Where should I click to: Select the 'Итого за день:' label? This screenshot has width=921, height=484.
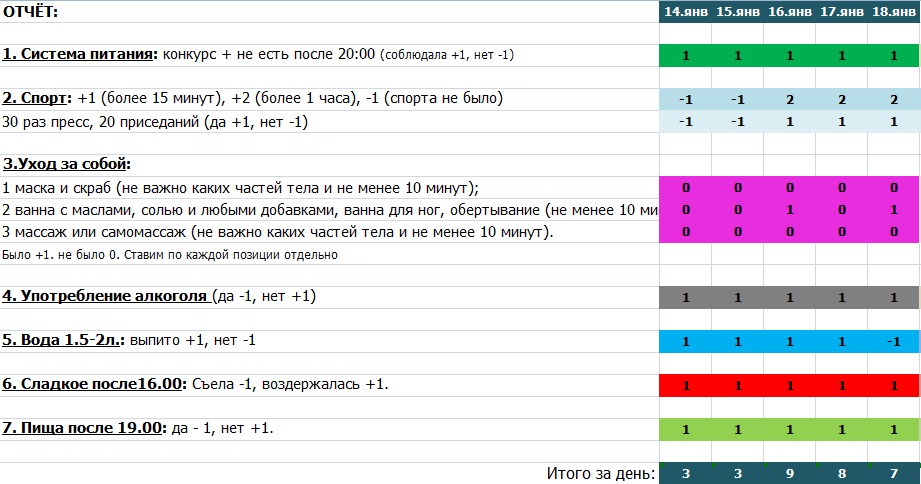[x=600, y=473]
